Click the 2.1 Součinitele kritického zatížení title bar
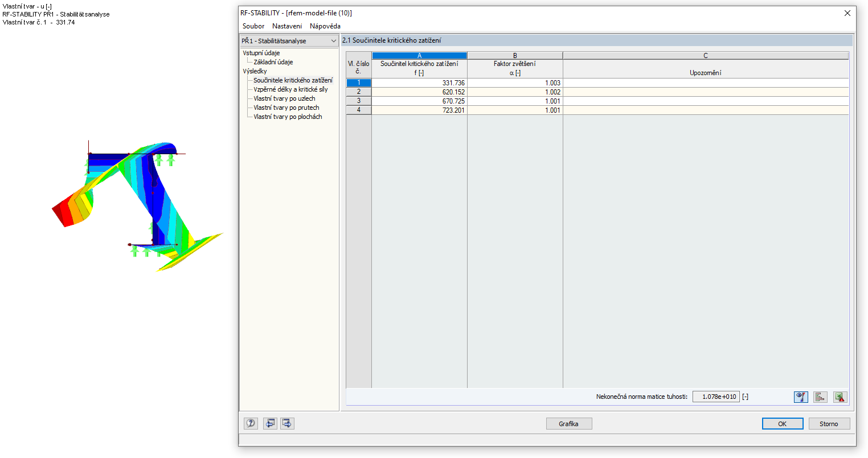The height and width of the screenshot is (458, 868). 596,40
